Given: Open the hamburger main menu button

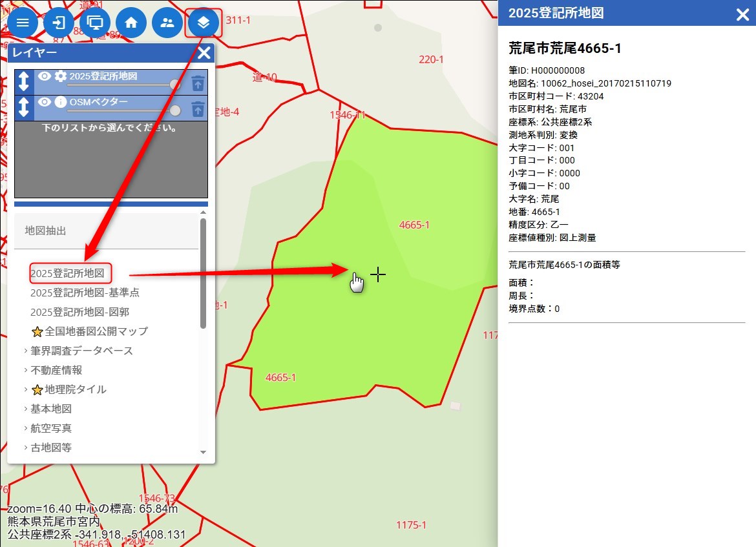Looking at the screenshot, I should pyautogui.click(x=23, y=23).
